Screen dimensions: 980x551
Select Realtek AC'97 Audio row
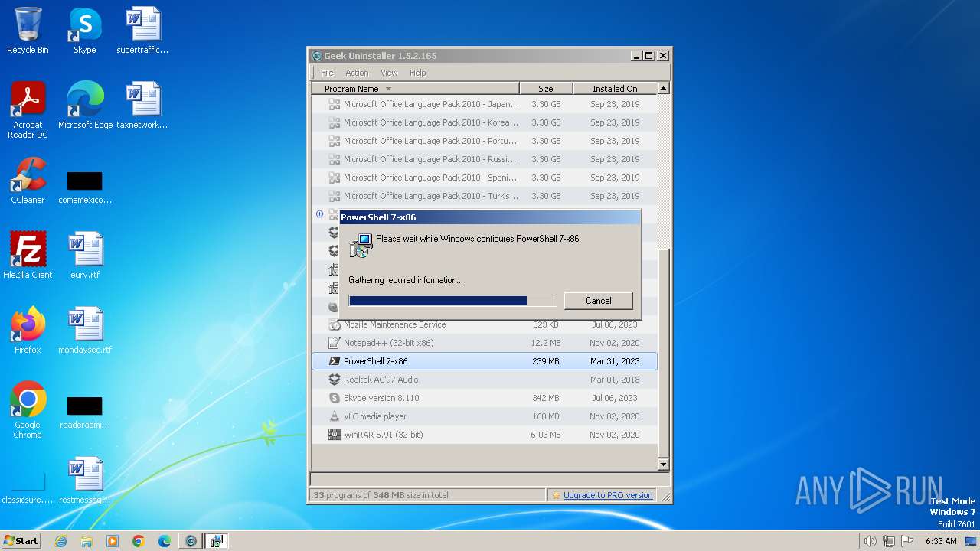click(x=484, y=380)
